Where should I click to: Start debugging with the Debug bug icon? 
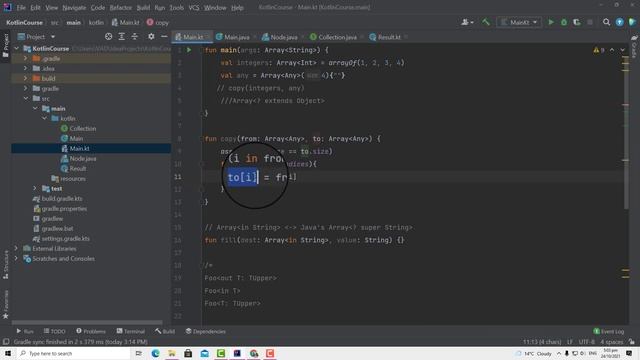point(564,22)
